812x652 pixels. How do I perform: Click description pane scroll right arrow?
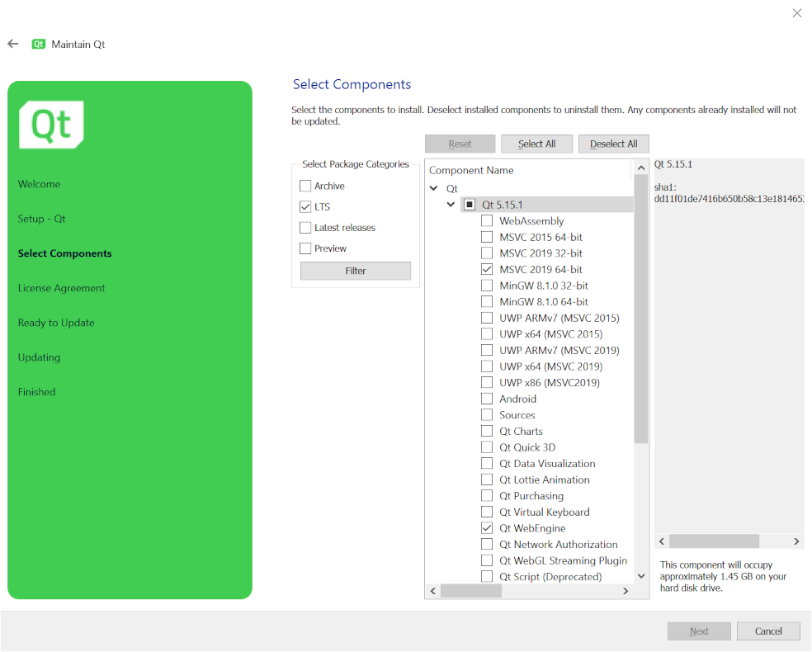(x=796, y=541)
